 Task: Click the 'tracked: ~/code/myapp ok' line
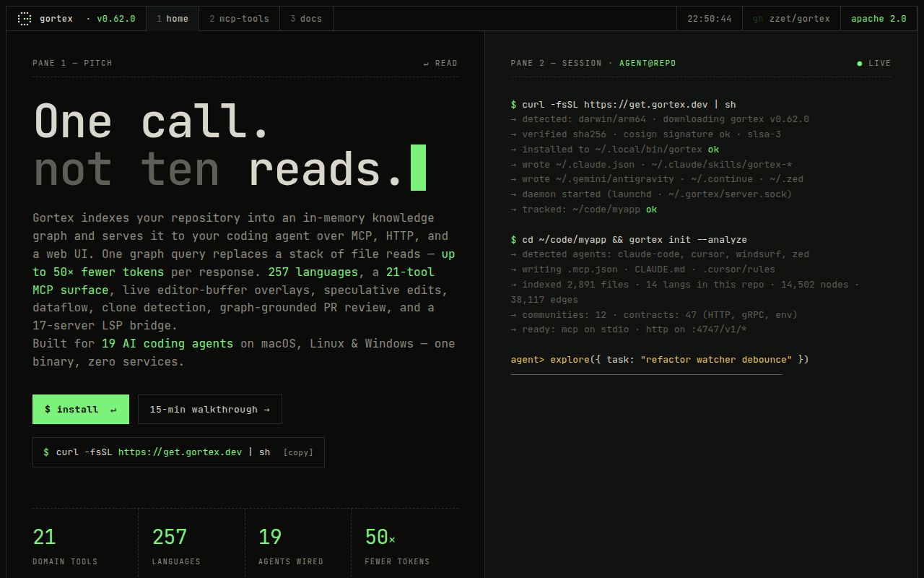[584, 209]
